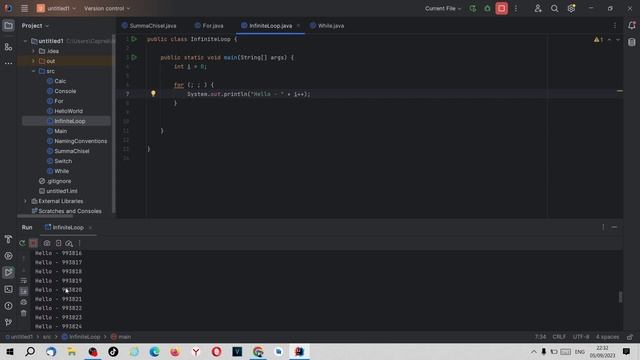
Task: Open Current File run configuration dropdown
Action: pos(443,8)
